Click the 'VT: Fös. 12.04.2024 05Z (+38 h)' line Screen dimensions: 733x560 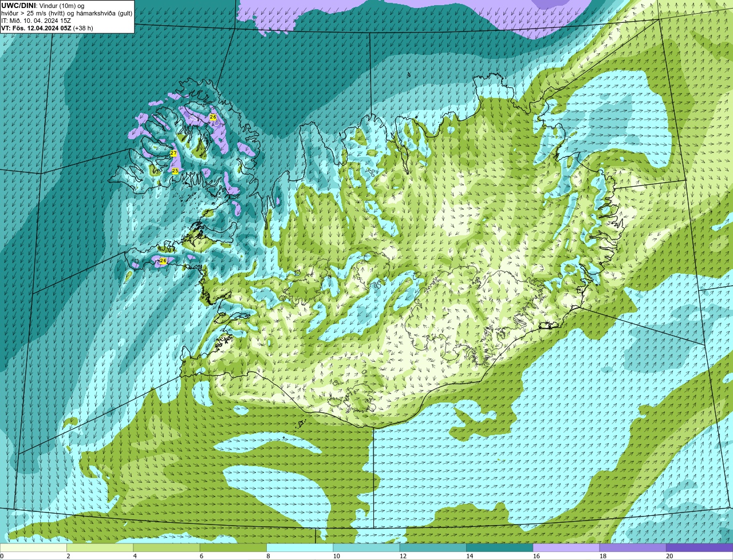pyautogui.click(x=47, y=28)
